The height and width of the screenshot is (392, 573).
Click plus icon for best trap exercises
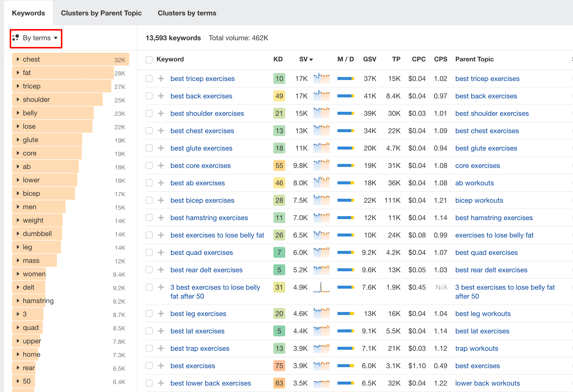(x=161, y=349)
